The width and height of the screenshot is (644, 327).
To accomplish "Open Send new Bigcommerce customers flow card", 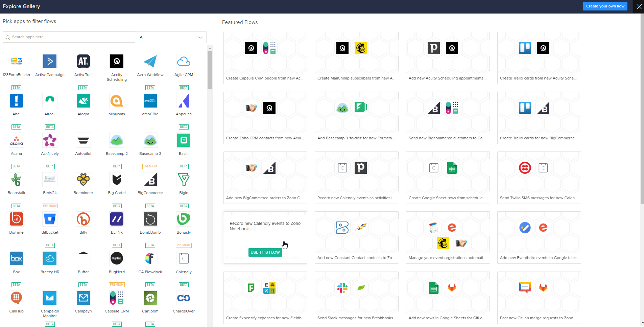I will (448, 118).
